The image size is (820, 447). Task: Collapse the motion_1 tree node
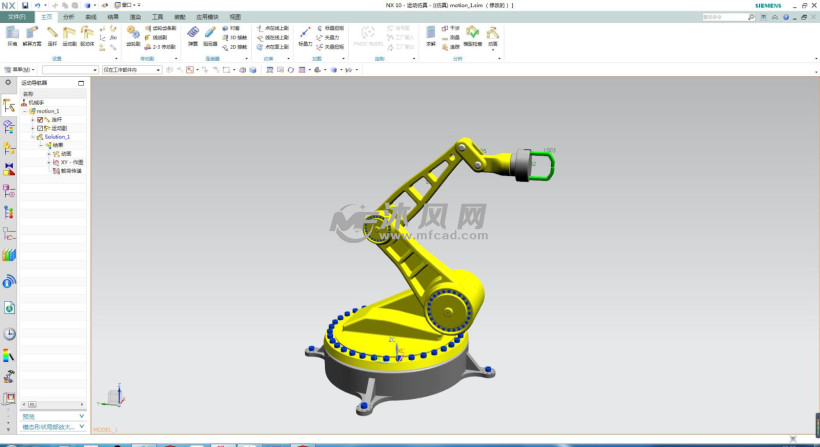tap(26, 111)
